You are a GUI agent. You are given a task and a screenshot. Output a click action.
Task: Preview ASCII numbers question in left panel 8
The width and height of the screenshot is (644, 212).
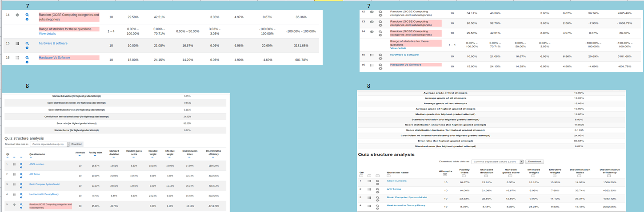tap(21, 164)
